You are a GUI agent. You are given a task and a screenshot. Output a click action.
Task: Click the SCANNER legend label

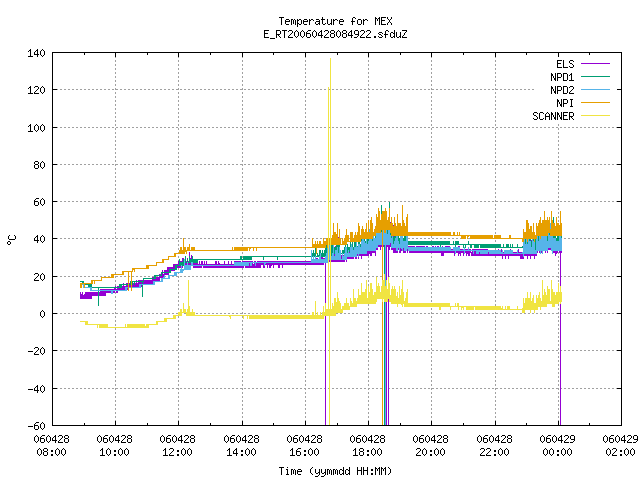[x=553, y=116]
